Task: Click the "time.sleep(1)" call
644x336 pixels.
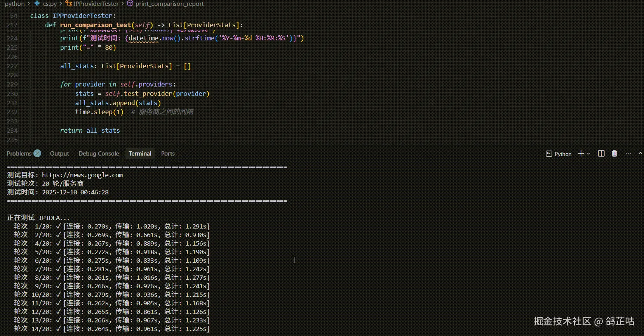Action: (99, 112)
